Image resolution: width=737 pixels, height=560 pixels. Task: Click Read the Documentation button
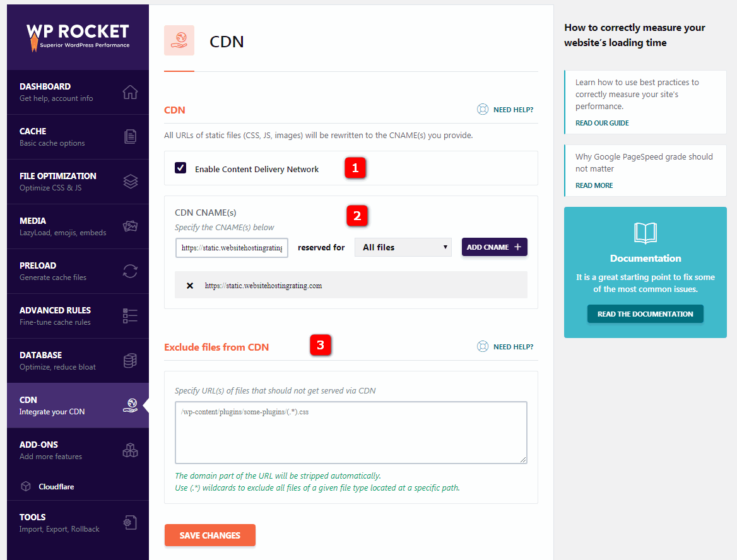coord(645,314)
